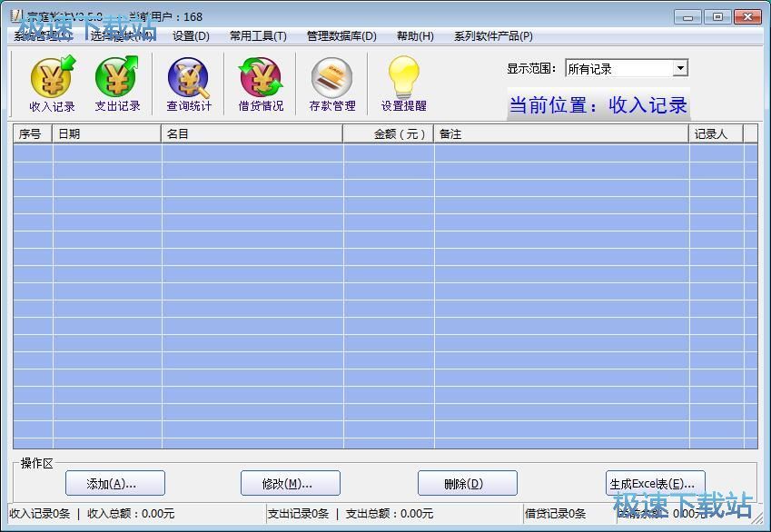Open the 借贷情况 loan status icon
The width and height of the screenshot is (771, 532).
[x=261, y=84]
